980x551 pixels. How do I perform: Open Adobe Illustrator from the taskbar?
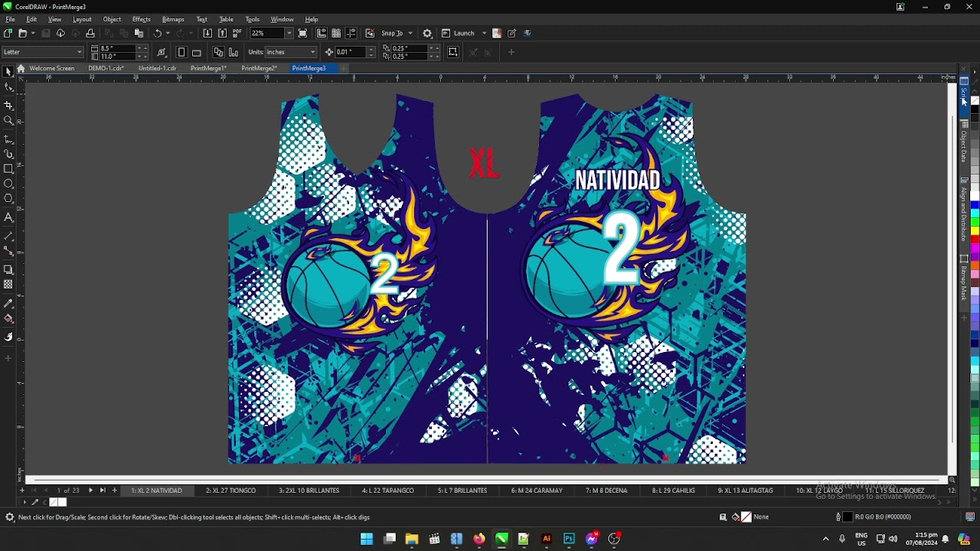point(547,539)
